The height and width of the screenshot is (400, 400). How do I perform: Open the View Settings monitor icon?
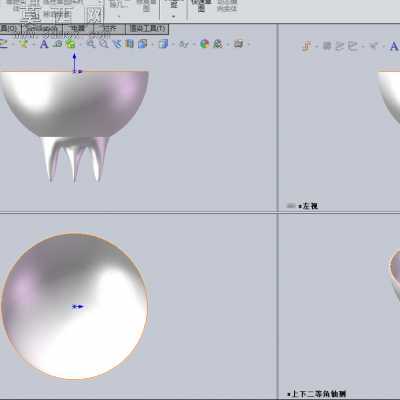point(238,44)
